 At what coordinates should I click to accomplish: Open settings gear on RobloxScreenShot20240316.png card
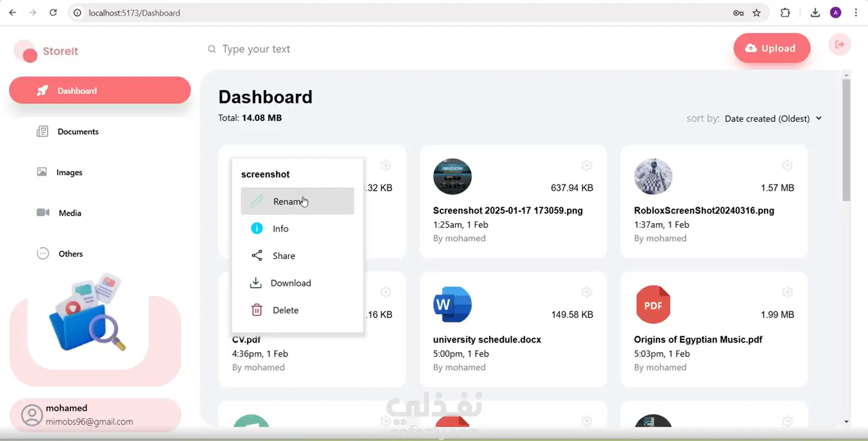coord(787,165)
